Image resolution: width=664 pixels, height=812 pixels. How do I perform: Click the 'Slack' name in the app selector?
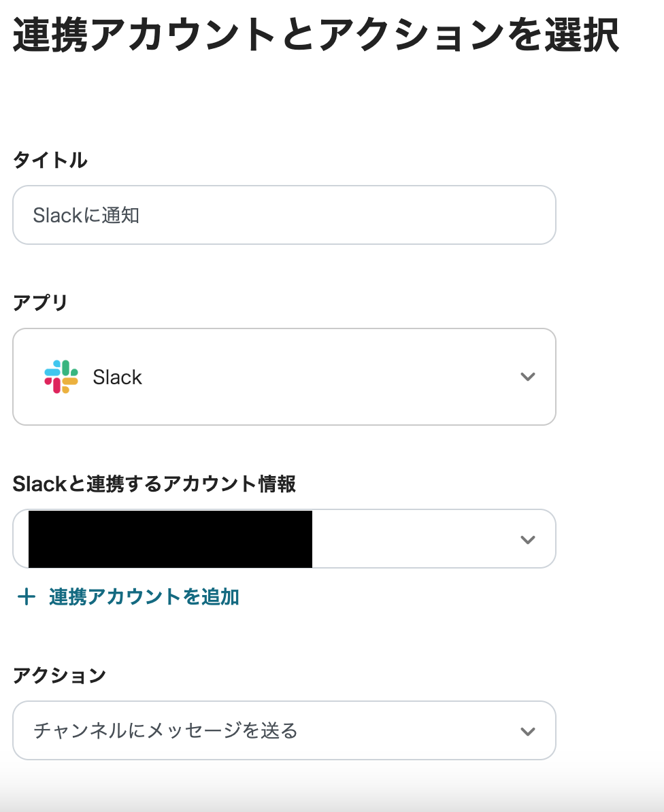click(117, 377)
